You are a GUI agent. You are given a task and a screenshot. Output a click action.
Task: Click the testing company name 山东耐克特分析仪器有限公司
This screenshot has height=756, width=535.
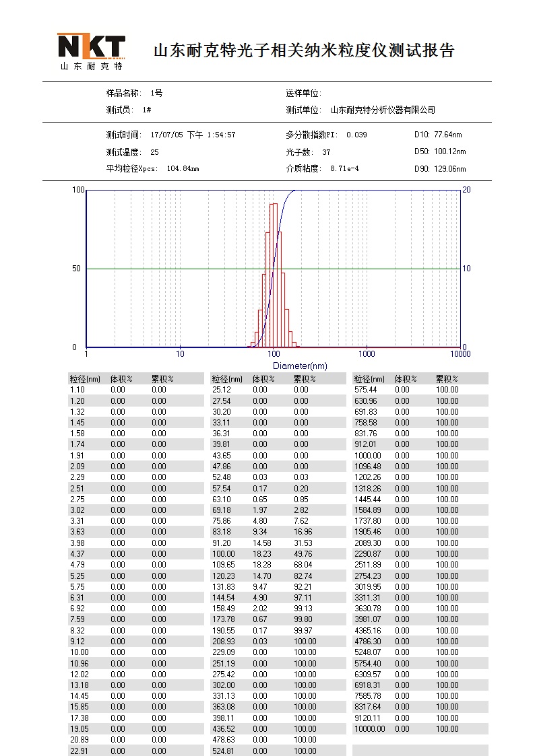383,110
